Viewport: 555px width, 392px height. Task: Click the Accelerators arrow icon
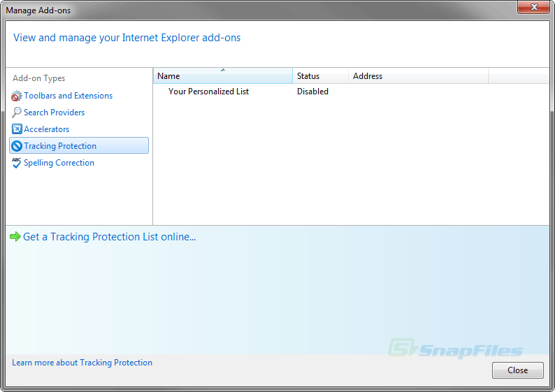17,129
